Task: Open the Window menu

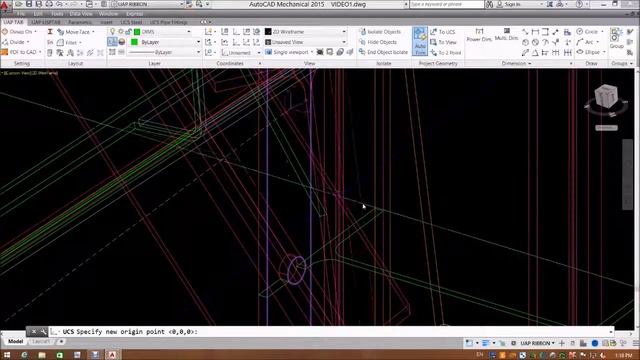Action: point(108,14)
